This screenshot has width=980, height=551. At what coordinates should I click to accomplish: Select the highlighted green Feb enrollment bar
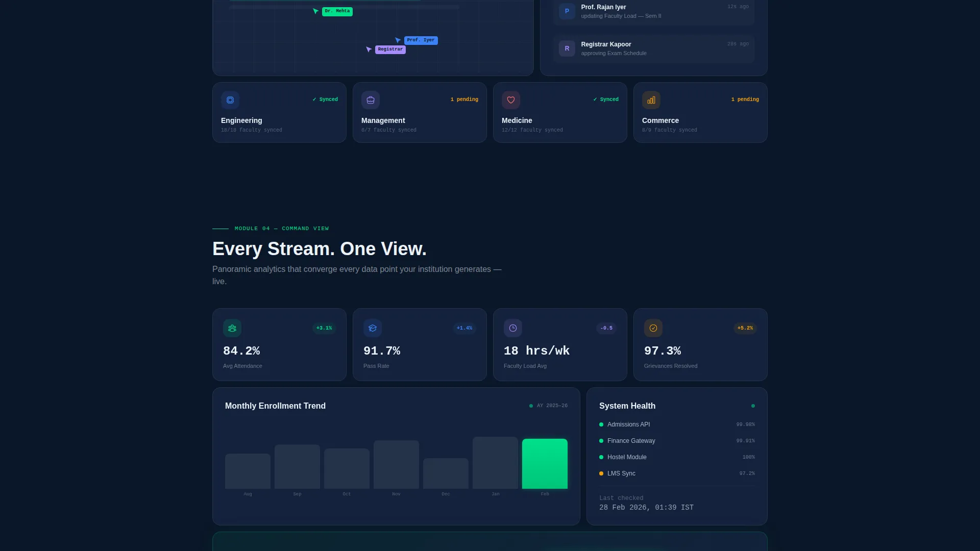tap(545, 464)
